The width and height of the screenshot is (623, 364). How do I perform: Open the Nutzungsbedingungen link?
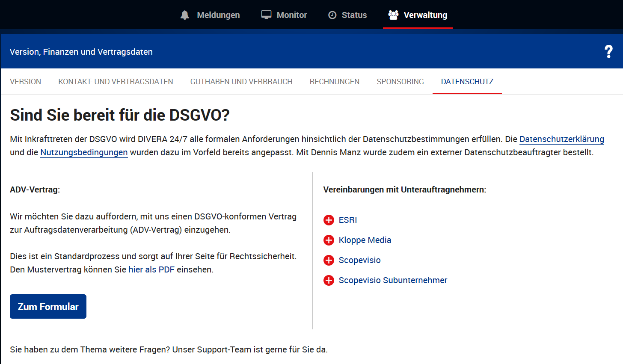tap(84, 152)
